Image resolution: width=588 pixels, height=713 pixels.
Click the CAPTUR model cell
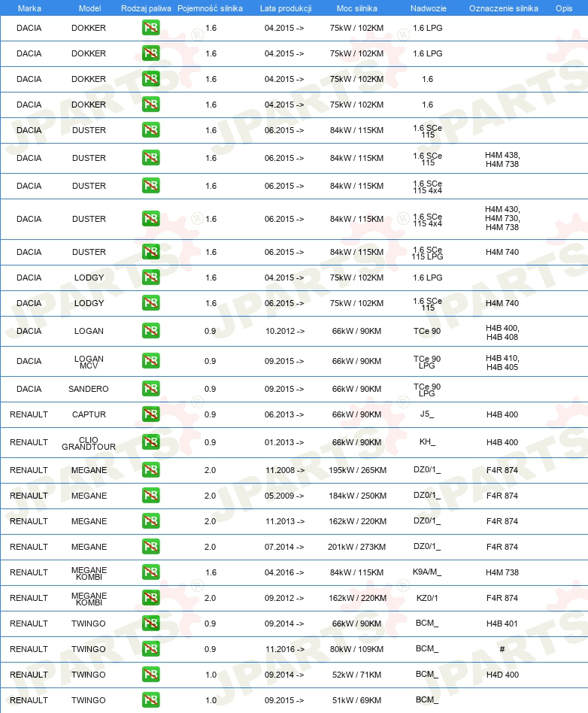tap(89, 414)
